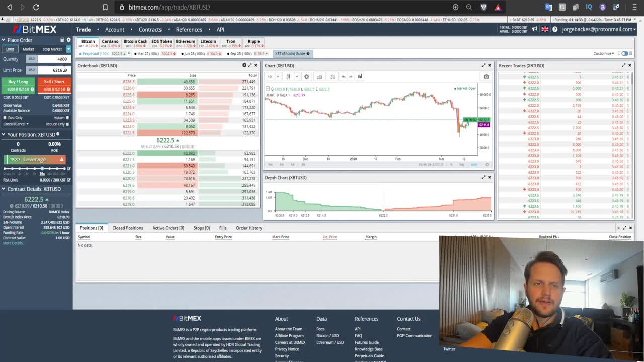Open the order type dropdown arrow
644x362 pixels.
[x=68, y=49]
